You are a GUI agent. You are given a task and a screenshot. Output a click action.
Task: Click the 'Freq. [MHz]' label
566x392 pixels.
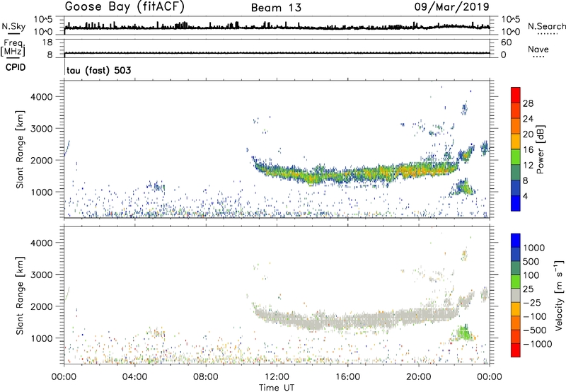pyautogui.click(x=13, y=48)
